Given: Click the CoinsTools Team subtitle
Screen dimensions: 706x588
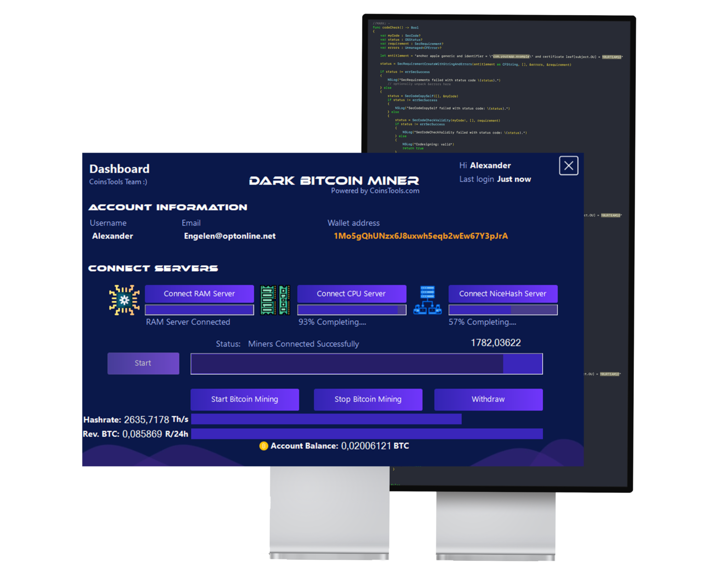Looking at the screenshot, I should coord(118,182).
